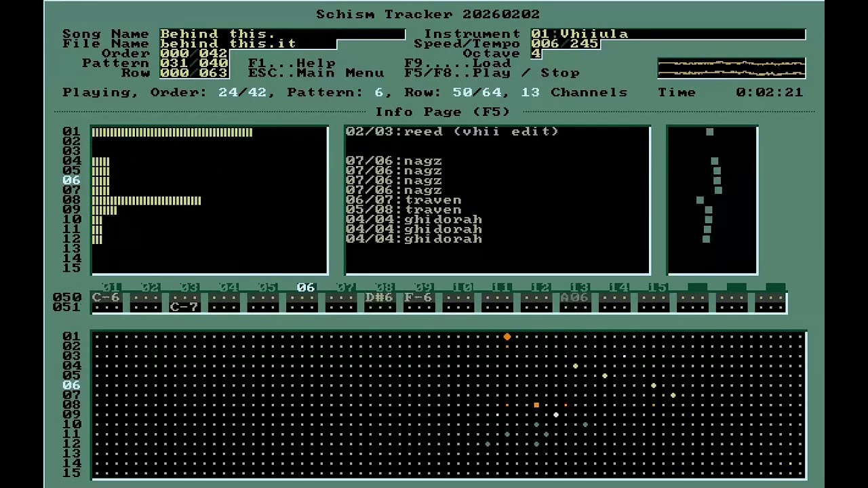Image resolution: width=868 pixels, height=488 pixels.
Task: Click the Row total value 063
Action: pyautogui.click(x=213, y=73)
